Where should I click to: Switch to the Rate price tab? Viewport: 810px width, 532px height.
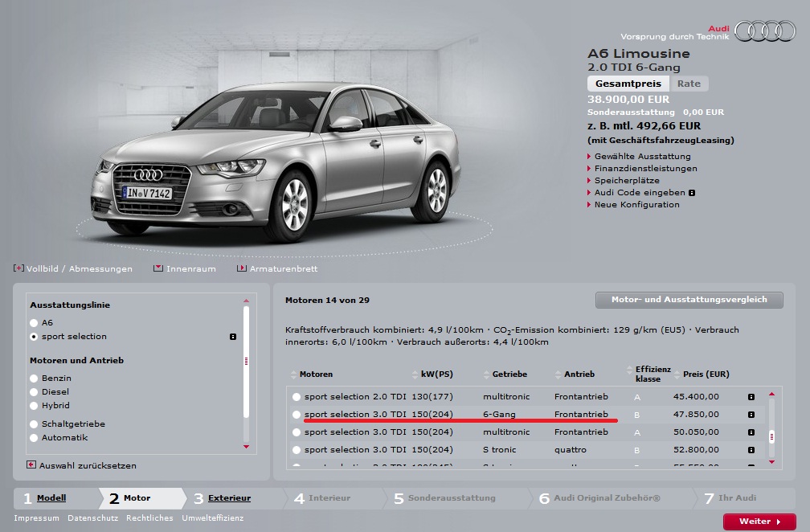[x=689, y=84]
